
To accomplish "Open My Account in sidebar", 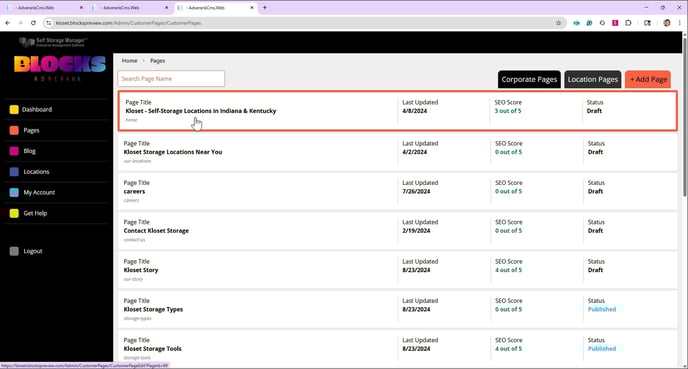I will (x=39, y=192).
